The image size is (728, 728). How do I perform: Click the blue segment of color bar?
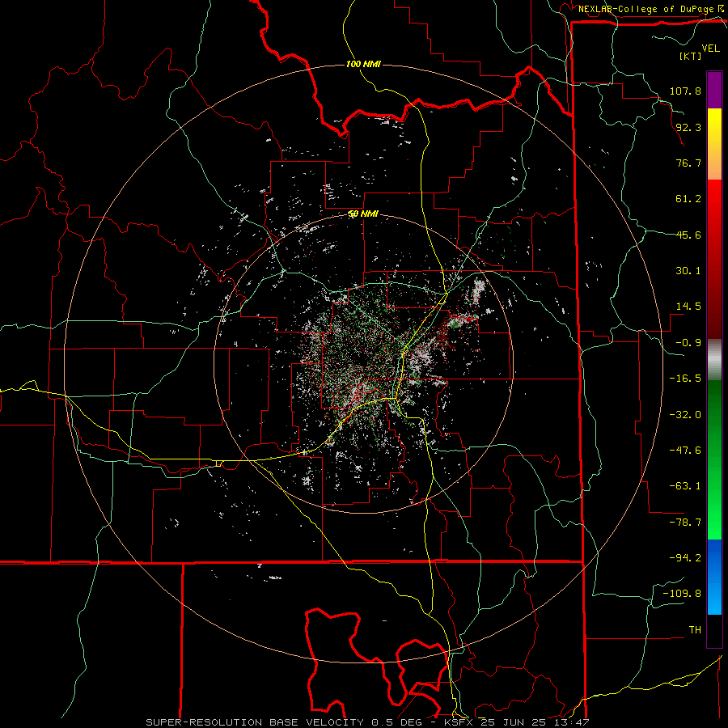(714, 577)
